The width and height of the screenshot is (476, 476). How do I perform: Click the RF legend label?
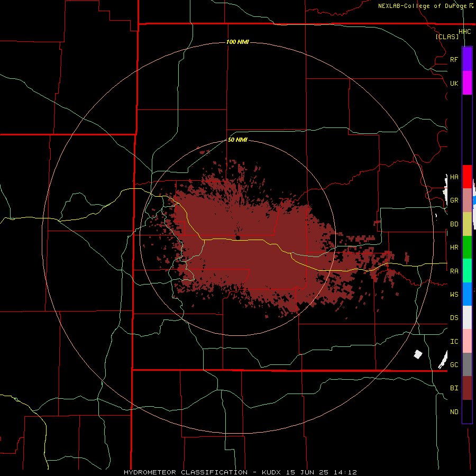454,59
